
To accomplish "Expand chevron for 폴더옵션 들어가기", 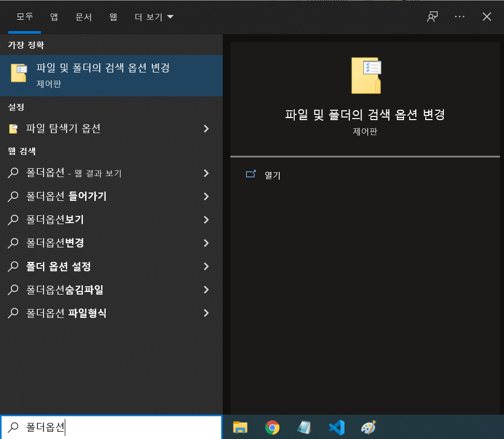I will [206, 196].
